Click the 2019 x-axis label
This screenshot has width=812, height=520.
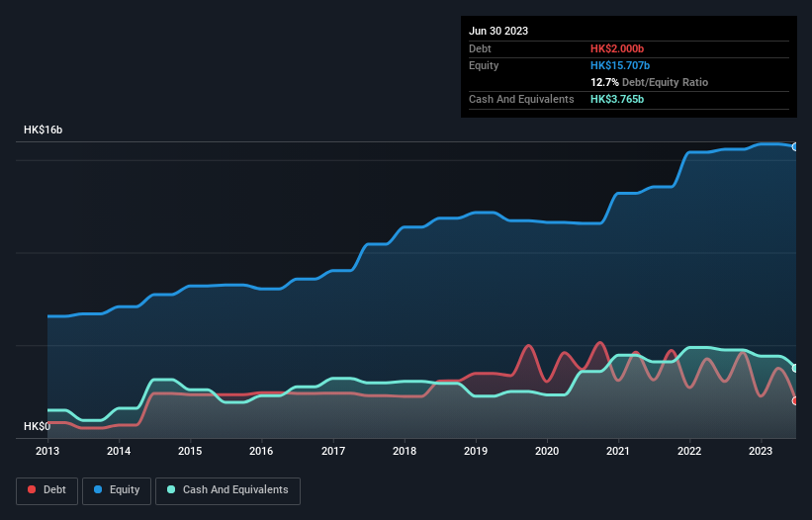coord(476,451)
